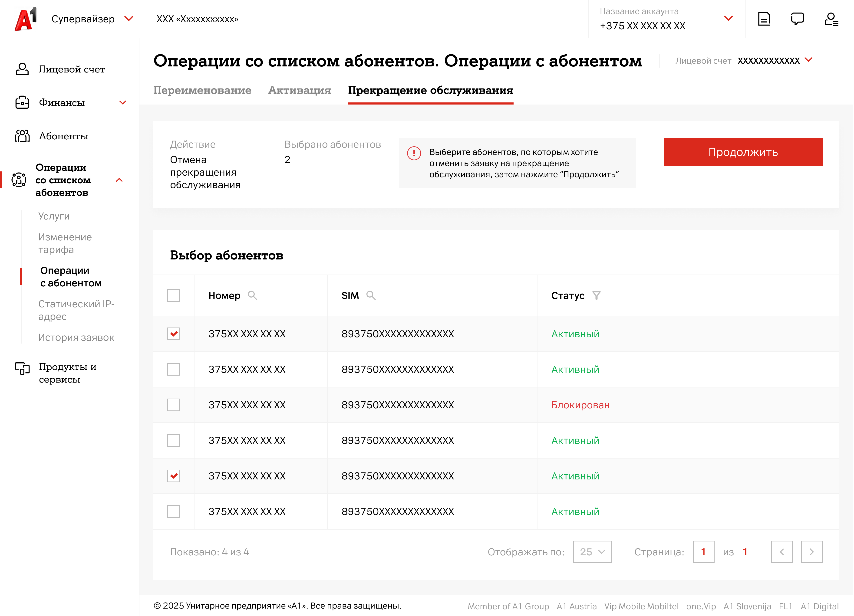Open the chat messages icon
The height and width of the screenshot is (616, 854).
click(x=797, y=19)
